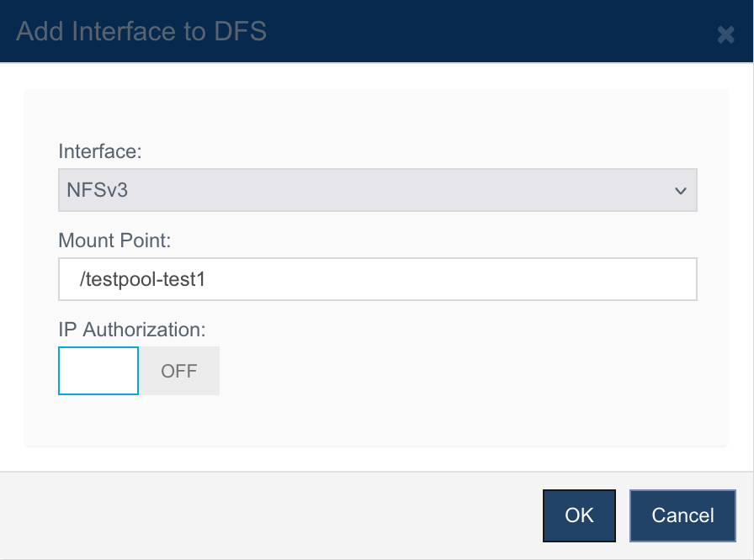Click the gray footer area beside OK
The image size is (754, 560).
[x=269, y=515]
